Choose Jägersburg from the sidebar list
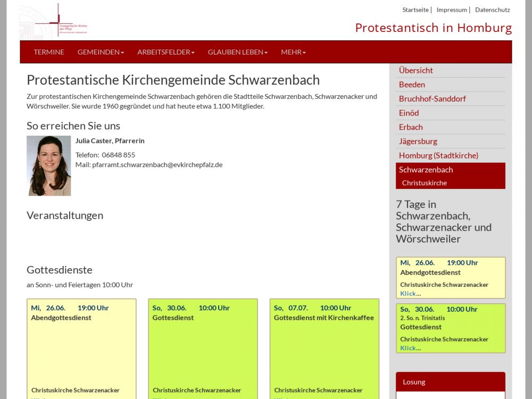 point(418,142)
